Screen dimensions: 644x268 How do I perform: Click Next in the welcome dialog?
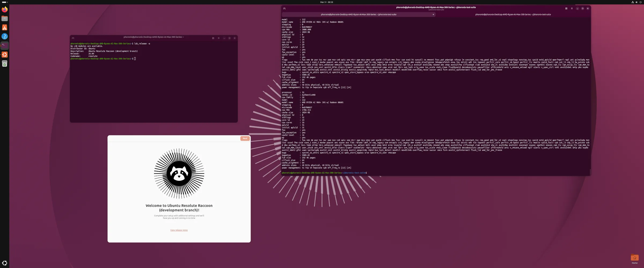(x=244, y=138)
